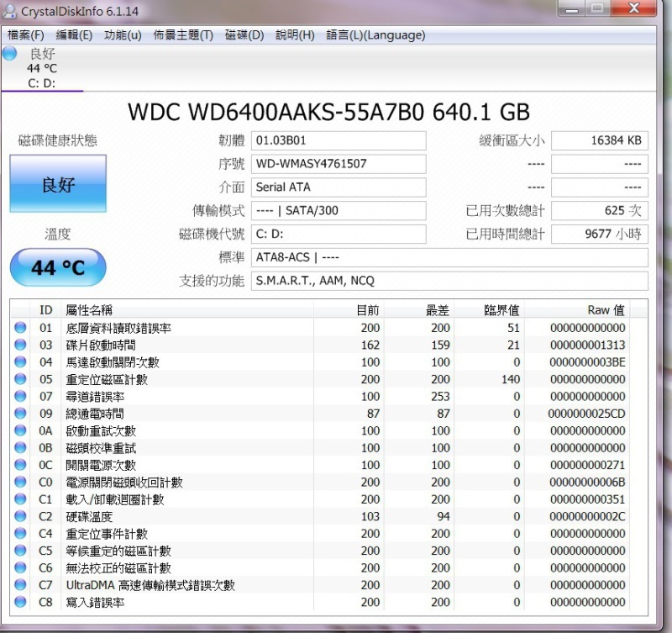This screenshot has height=633, width=672.
Task: Click the transfer mode field SATA/300
Action: [x=339, y=210]
